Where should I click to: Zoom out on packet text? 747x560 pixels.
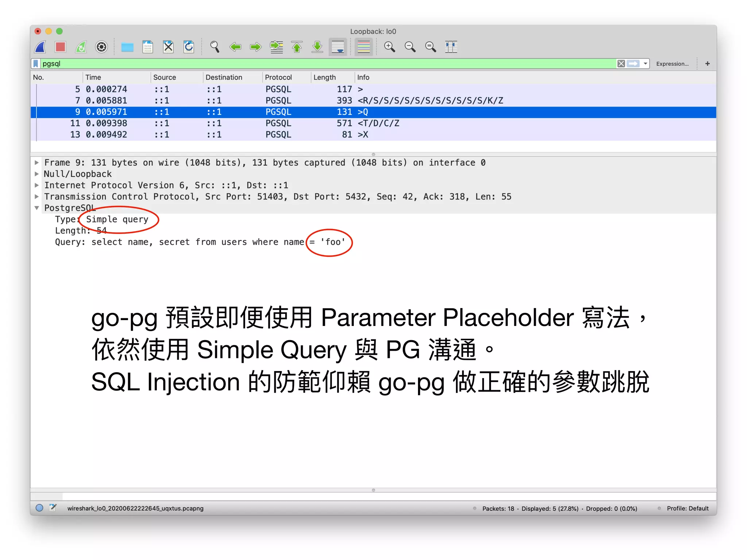[x=410, y=47]
